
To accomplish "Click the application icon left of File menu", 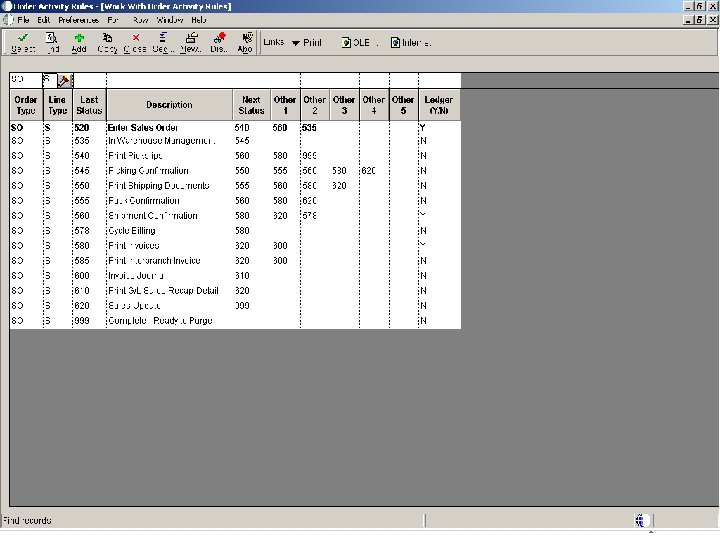I will click(8, 20).
